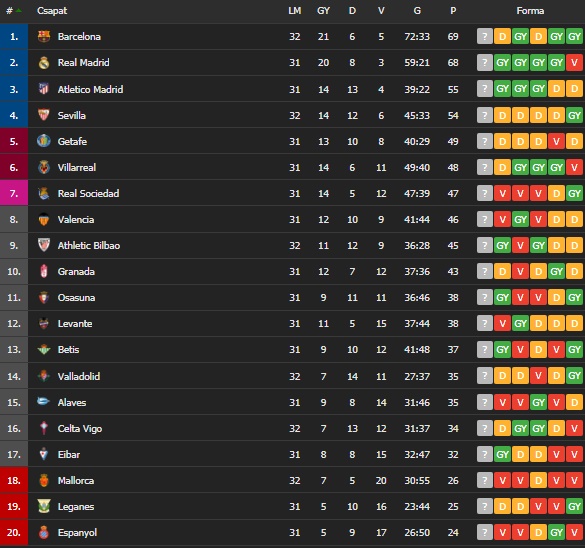Sort table by the # rank column
This screenshot has width=585, height=548.
pyautogui.click(x=10, y=11)
